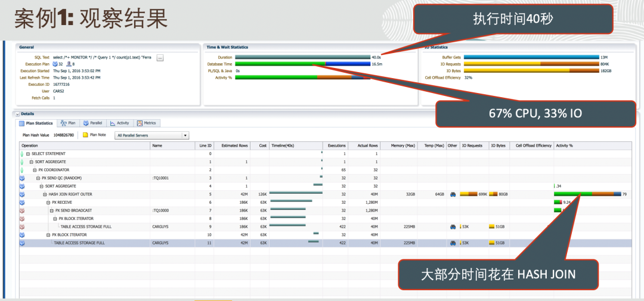This screenshot has width=644, height=301.
Task: Click binoculars icon in HASH JOIN row
Action: point(453,194)
